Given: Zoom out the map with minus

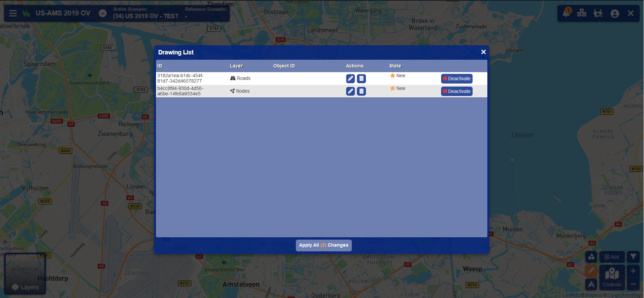Looking at the screenshot, I should pos(633,284).
